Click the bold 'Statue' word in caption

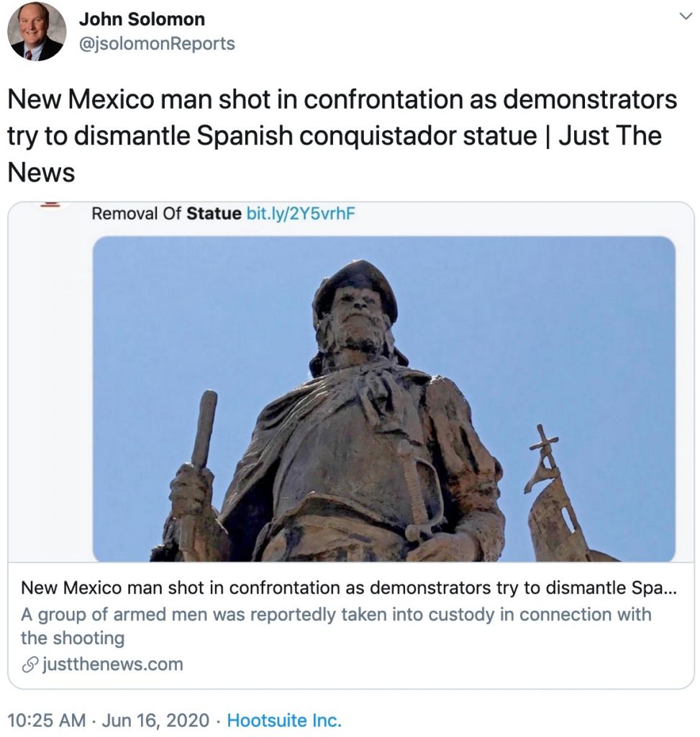coord(214,214)
